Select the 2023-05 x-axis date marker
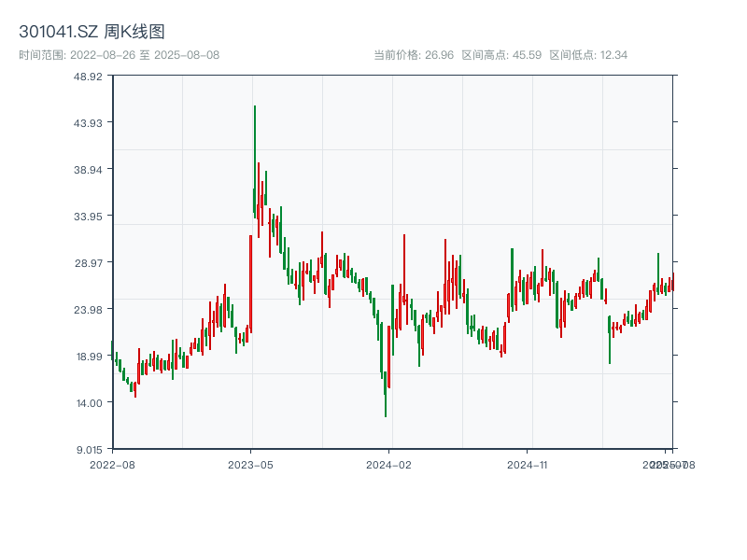This screenshot has width=747, height=560. tap(251, 464)
